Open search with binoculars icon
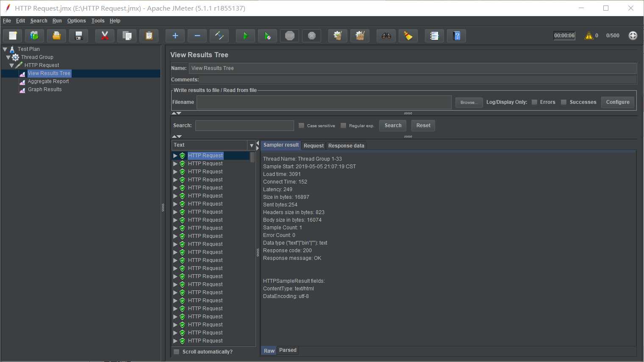The width and height of the screenshot is (644, 362). click(386, 36)
